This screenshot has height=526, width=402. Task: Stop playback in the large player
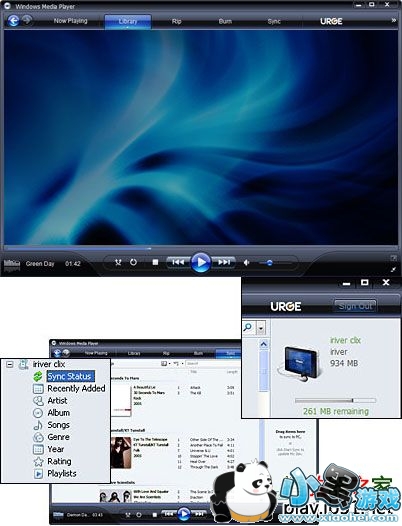tap(155, 262)
